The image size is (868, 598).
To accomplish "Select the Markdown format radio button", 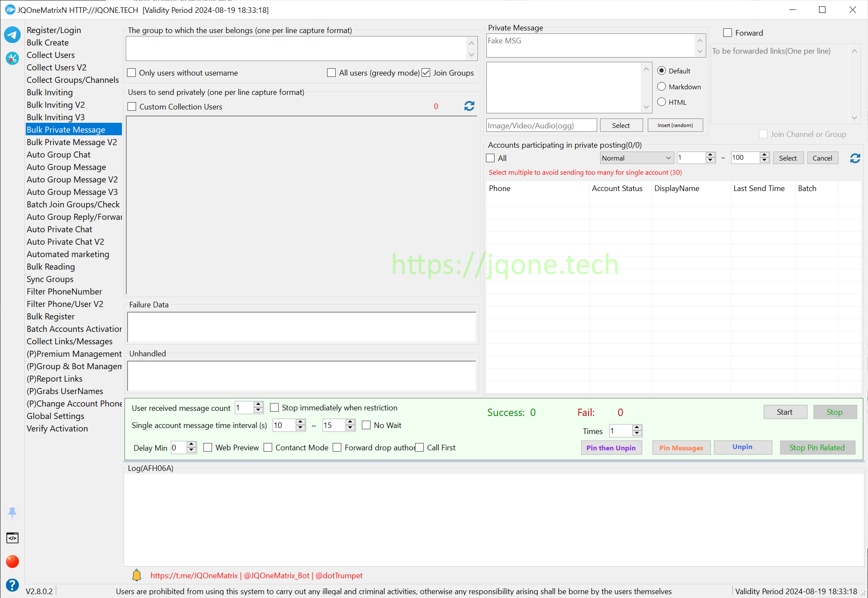I will (x=662, y=87).
